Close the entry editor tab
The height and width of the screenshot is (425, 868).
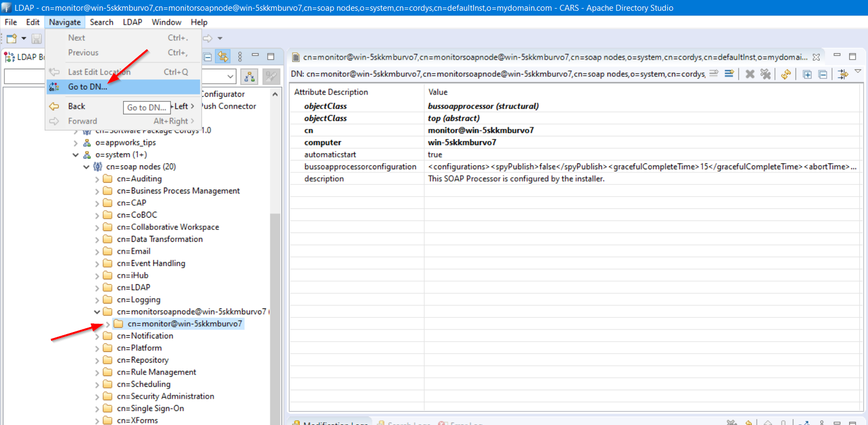816,57
